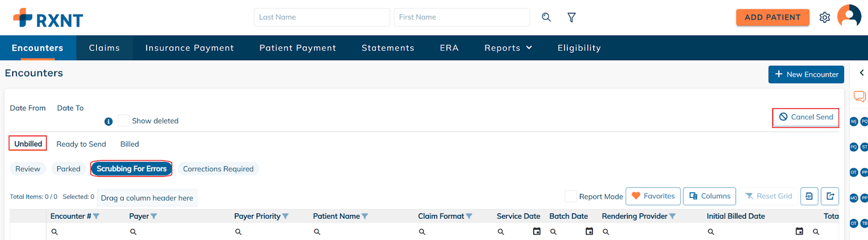Select the Scrubbing For Errors filter
The image size is (868, 240).
(x=131, y=169)
